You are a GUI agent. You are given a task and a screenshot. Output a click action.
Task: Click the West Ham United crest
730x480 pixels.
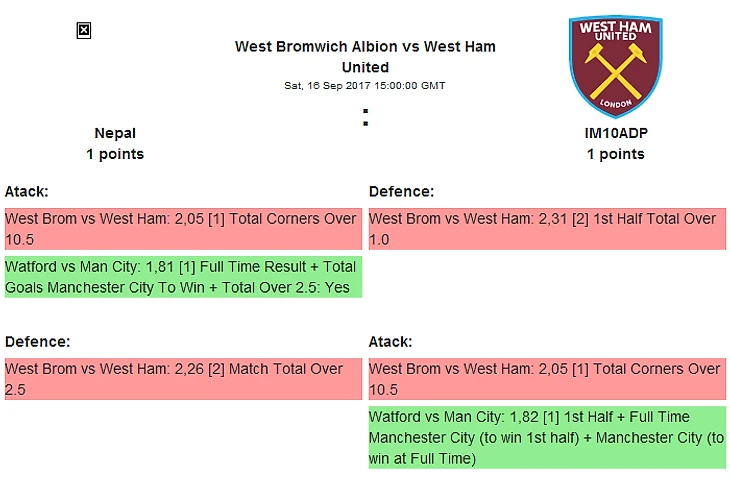coord(616,65)
